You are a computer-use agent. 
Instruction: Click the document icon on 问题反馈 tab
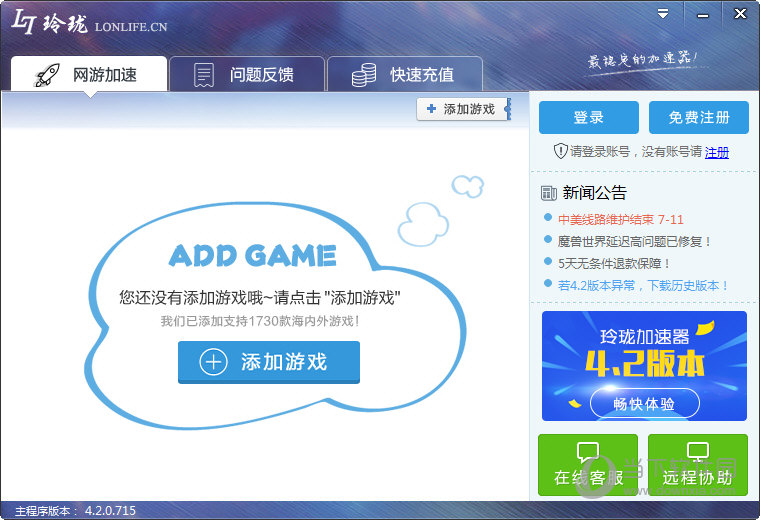[x=204, y=75]
